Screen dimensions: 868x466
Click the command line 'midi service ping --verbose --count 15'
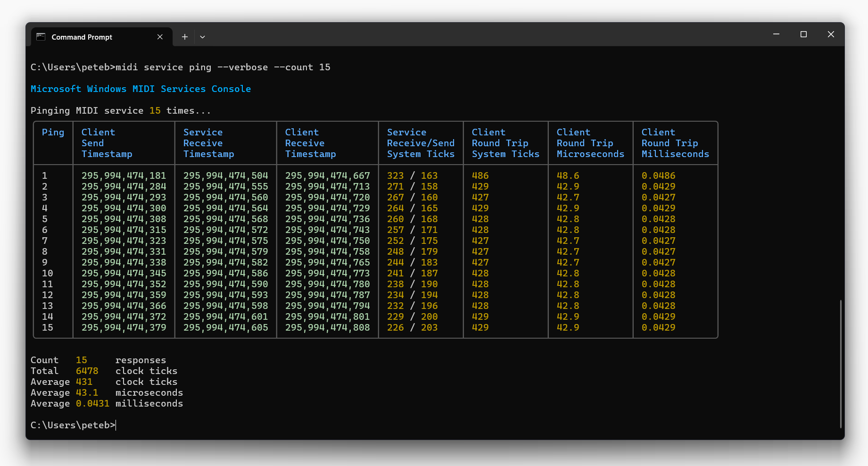pyautogui.click(x=223, y=67)
